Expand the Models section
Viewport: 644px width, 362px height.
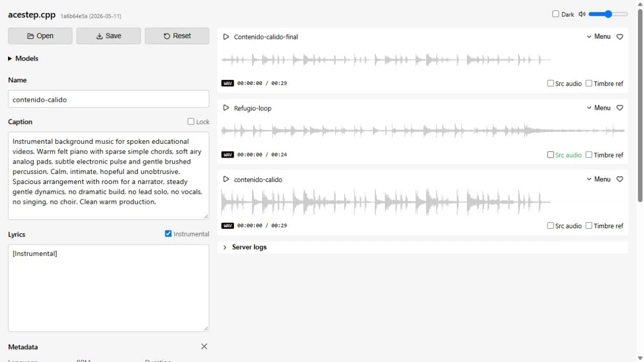[23, 58]
